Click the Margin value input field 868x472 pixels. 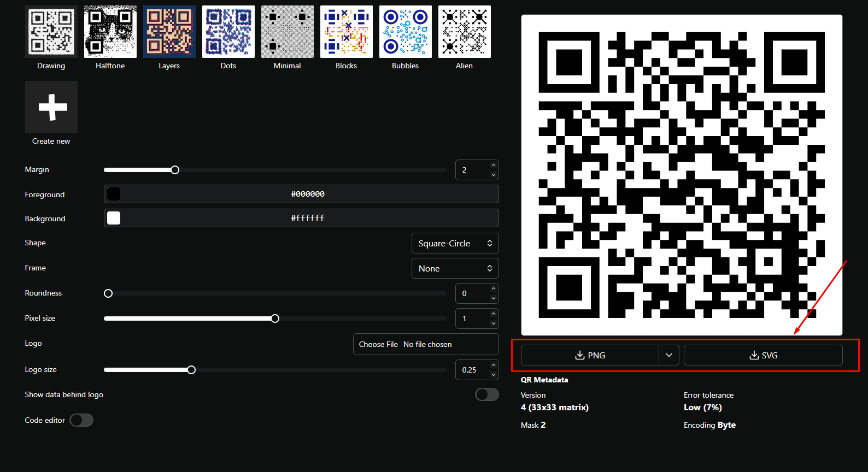(x=473, y=170)
